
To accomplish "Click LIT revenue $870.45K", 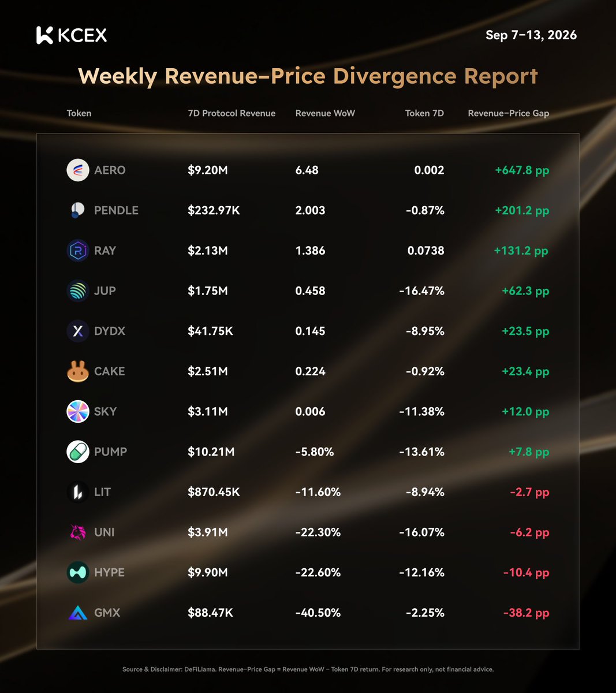I will (x=214, y=492).
